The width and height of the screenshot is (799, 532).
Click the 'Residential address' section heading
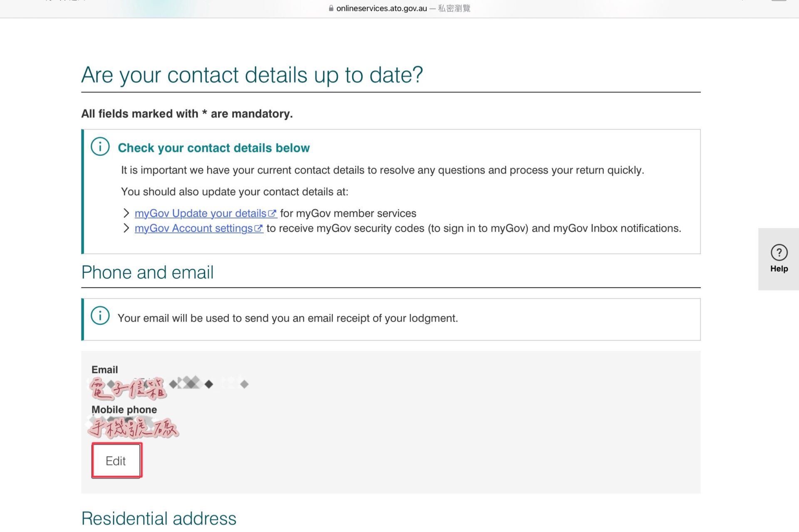159,519
